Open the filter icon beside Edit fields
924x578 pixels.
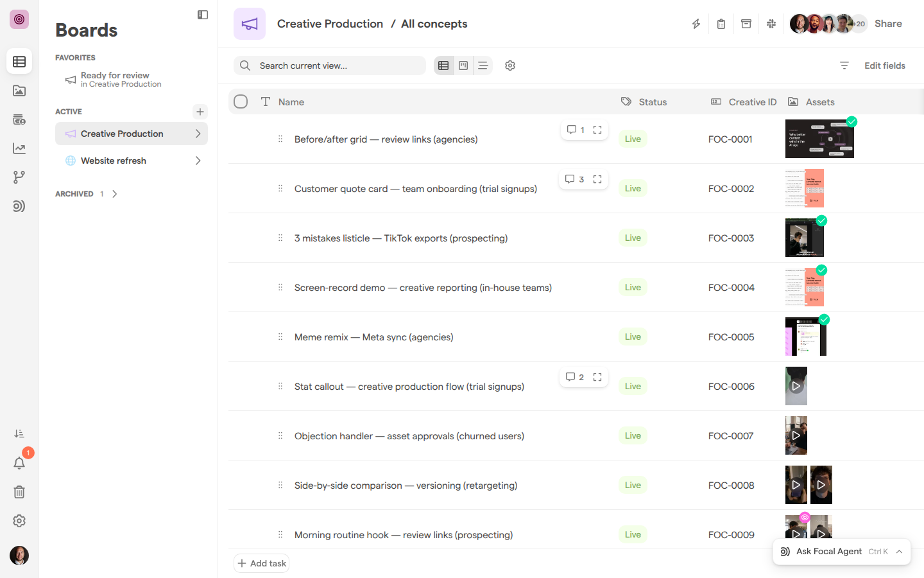click(844, 66)
